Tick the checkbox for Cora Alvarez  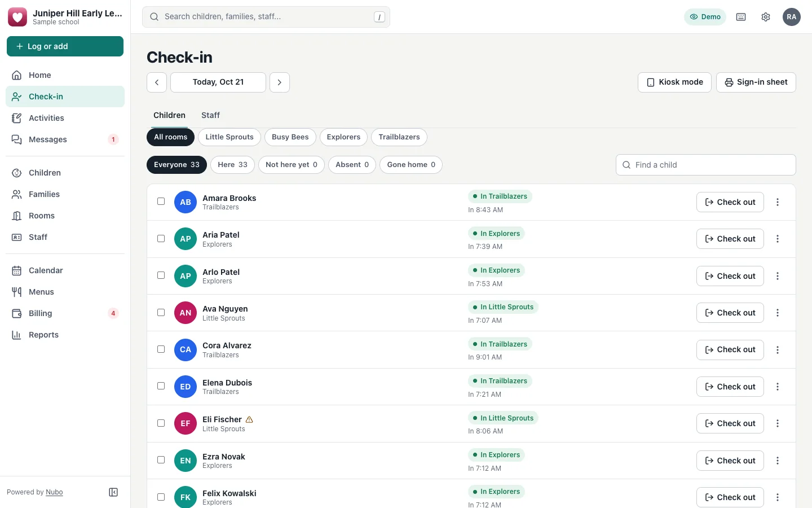(161, 349)
